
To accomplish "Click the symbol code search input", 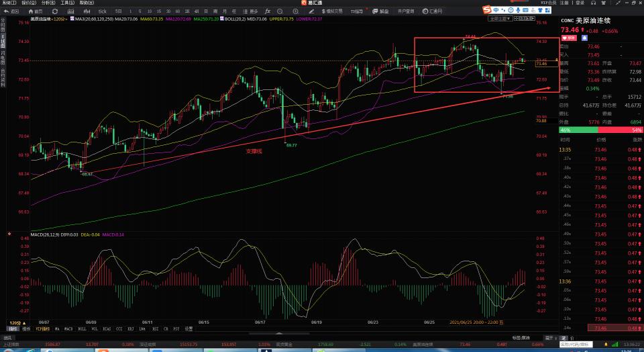I will pos(576,344).
